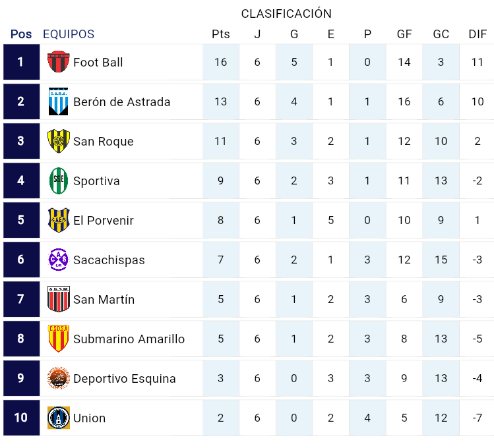The width and height of the screenshot is (494, 448).
Task: Select position 1 rank cell
Action: coord(21,62)
